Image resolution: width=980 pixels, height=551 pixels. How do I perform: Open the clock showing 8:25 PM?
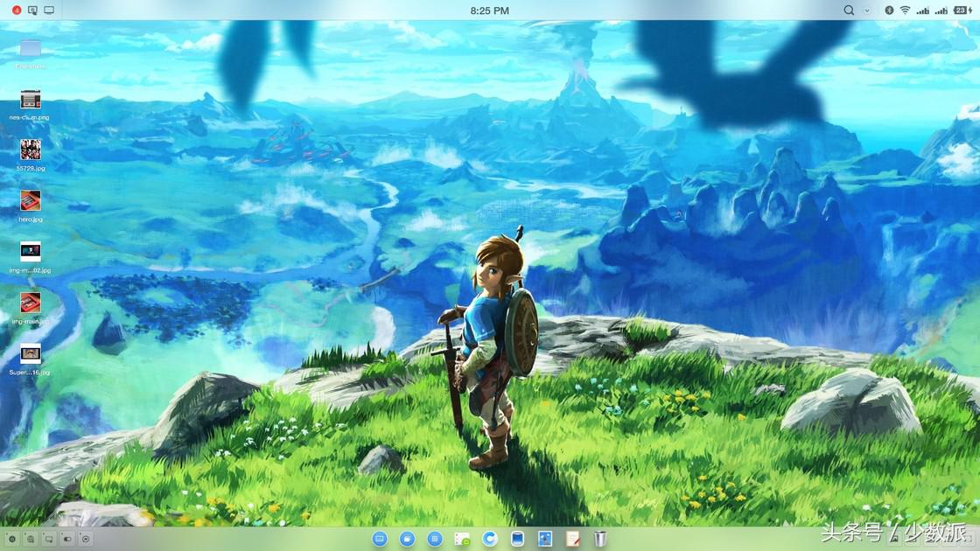tap(489, 10)
